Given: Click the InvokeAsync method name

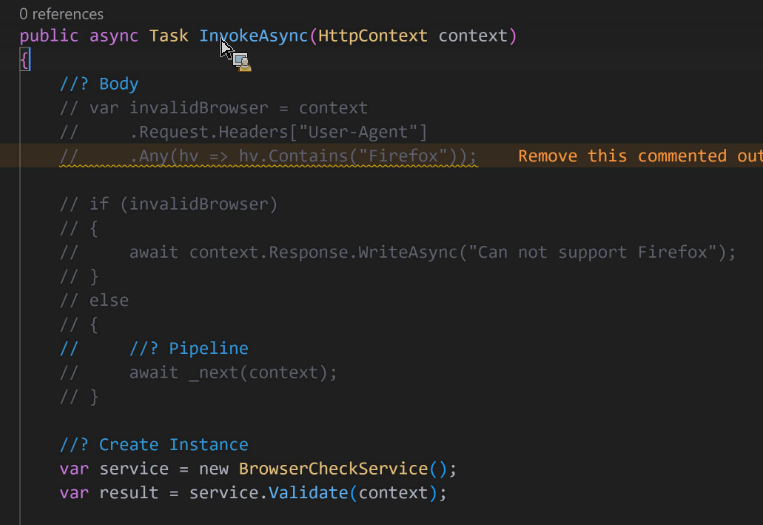Looking at the screenshot, I should pos(253,36).
